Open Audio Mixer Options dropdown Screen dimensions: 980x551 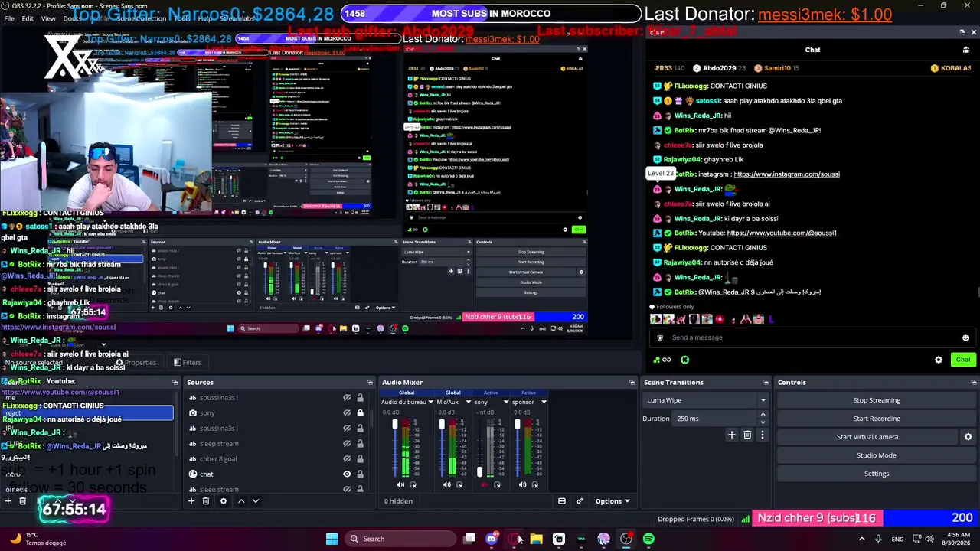click(612, 501)
